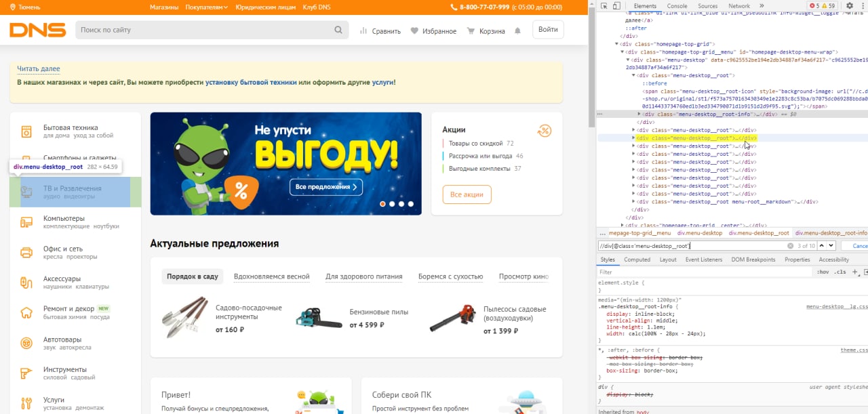This screenshot has height=414, width=868.
Task: Open DevTools settings gear
Action: pos(850,6)
